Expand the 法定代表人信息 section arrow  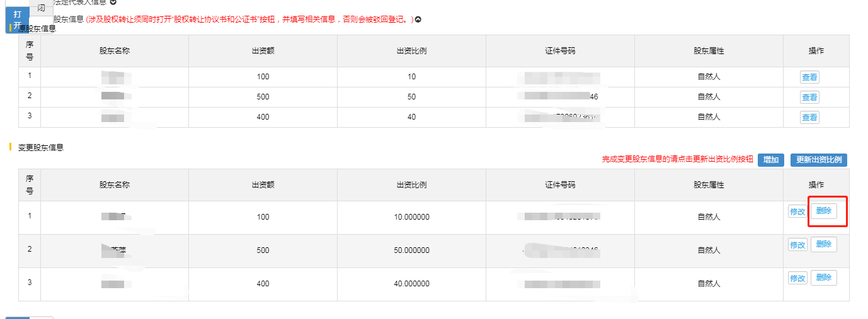(113, 3)
